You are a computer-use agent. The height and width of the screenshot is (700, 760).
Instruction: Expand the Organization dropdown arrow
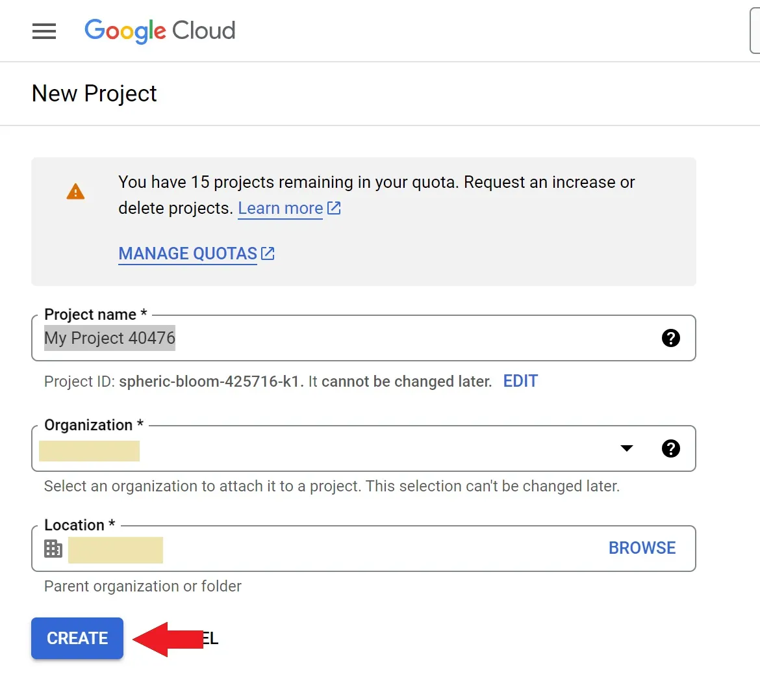click(x=627, y=448)
